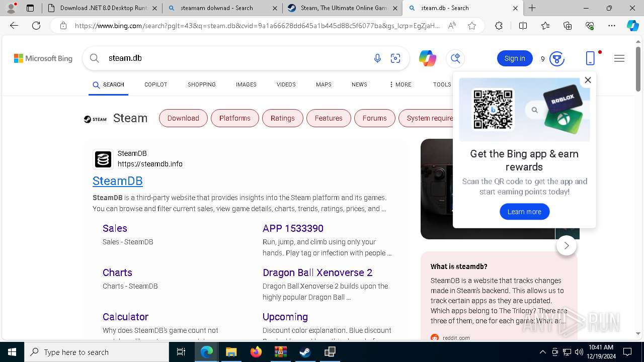The height and width of the screenshot is (362, 644).
Task: Click the Steam logo beside Steam heading
Action: [95, 119]
